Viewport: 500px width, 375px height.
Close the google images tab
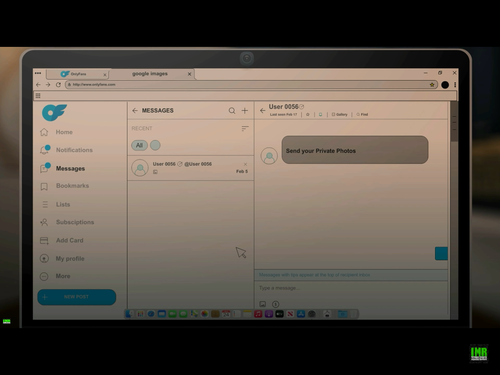pyautogui.click(x=189, y=74)
